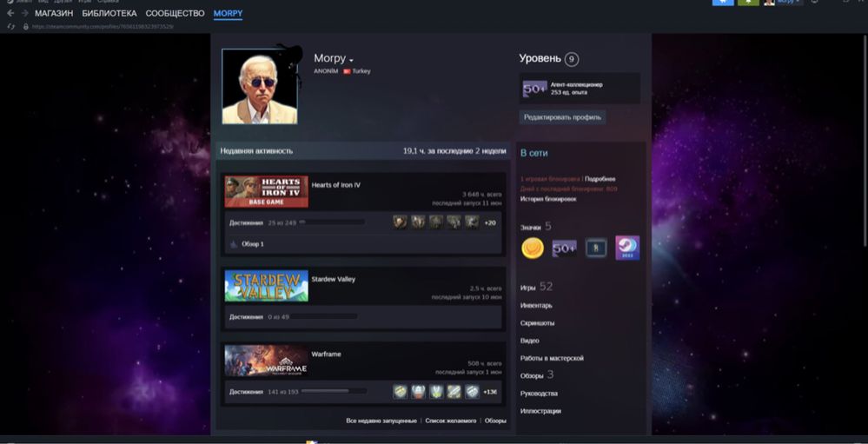This screenshot has width=868, height=444.
Task: Go back with the left arrow button
Action: [10, 13]
